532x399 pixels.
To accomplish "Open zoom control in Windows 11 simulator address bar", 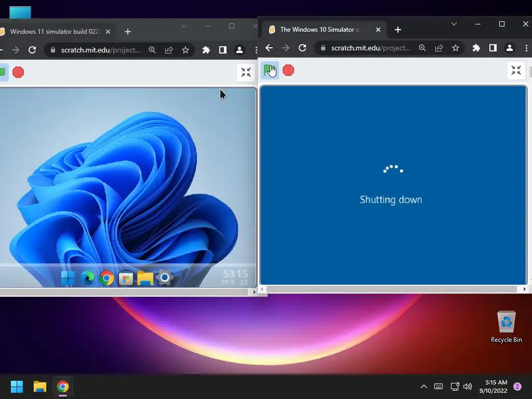I will [x=152, y=50].
